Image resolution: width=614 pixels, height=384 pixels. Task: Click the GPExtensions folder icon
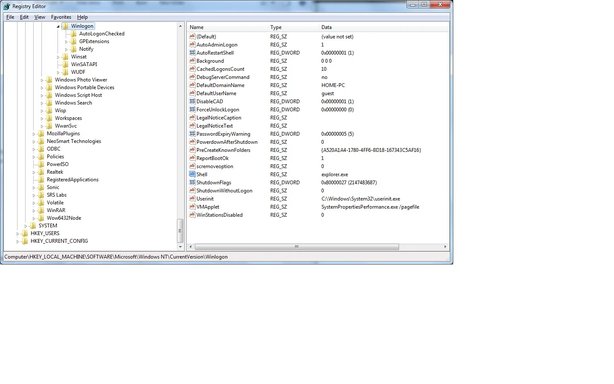point(73,41)
